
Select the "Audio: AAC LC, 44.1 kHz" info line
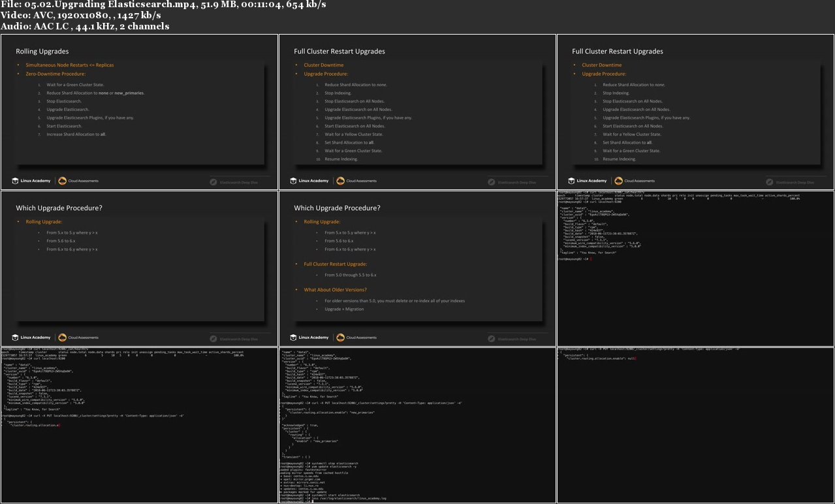85,26
